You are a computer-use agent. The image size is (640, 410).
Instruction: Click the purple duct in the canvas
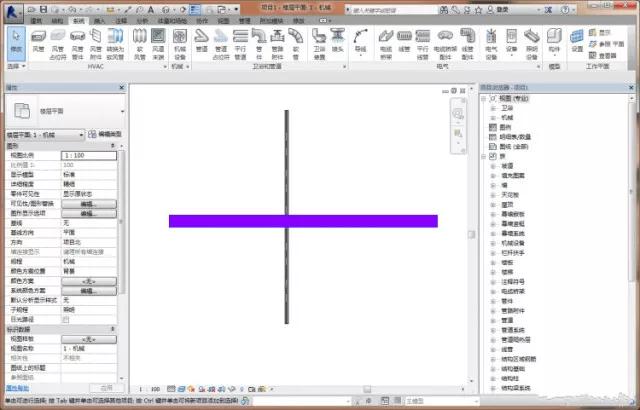[x=303, y=221]
